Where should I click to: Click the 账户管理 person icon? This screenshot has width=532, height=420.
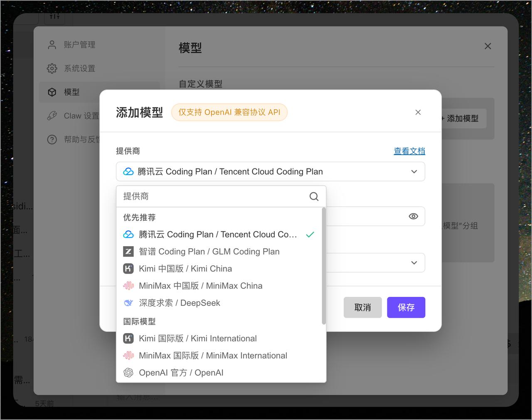pyautogui.click(x=52, y=44)
